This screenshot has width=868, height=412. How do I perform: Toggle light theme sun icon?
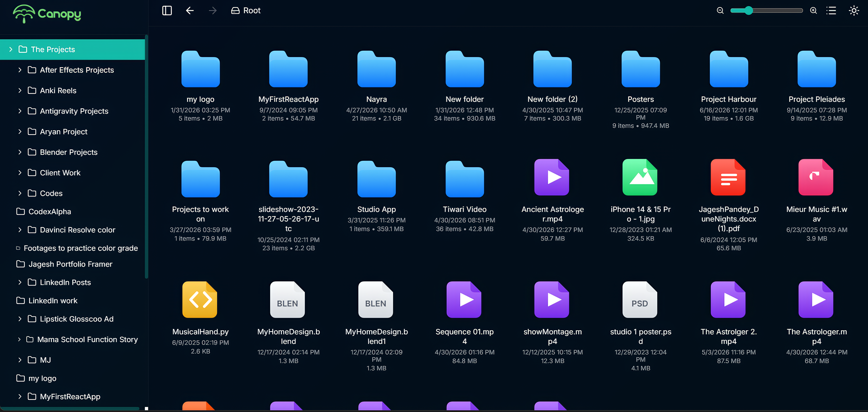click(854, 11)
